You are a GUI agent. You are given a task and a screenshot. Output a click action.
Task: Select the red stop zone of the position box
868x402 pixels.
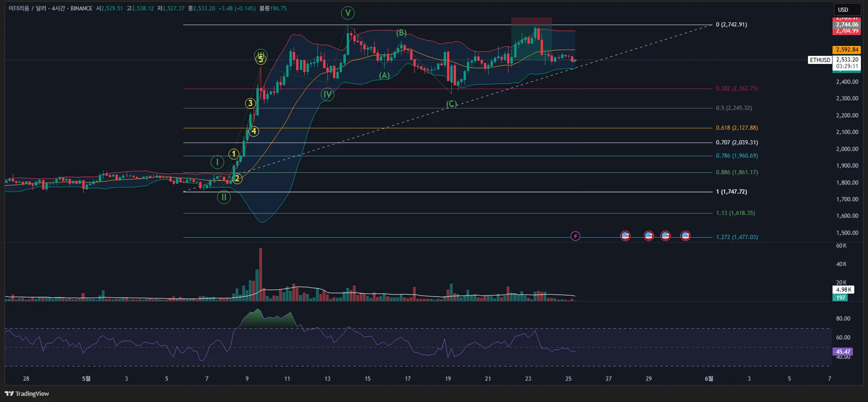pos(531,21)
